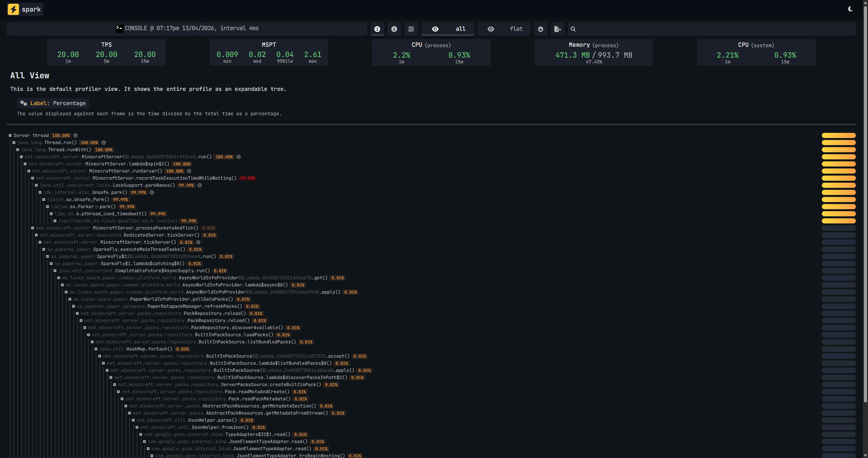
Task: Open the sliders settings icon
Action: click(x=411, y=29)
